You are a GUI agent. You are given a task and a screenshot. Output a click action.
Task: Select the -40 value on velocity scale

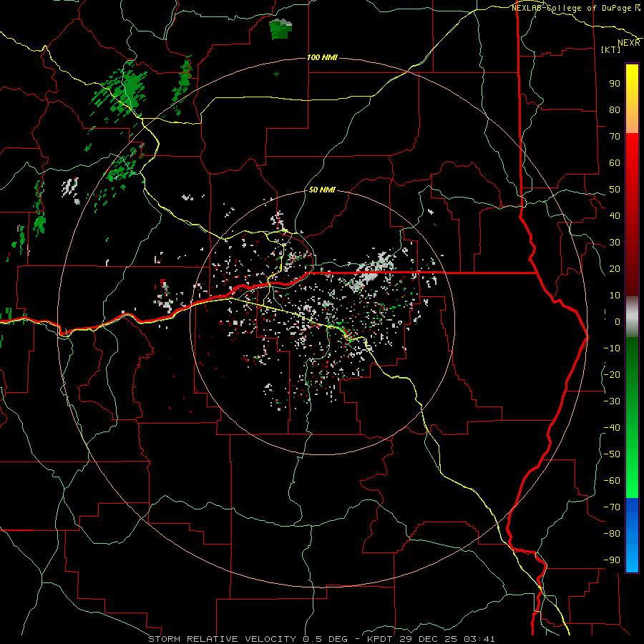click(x=612, y=428)
